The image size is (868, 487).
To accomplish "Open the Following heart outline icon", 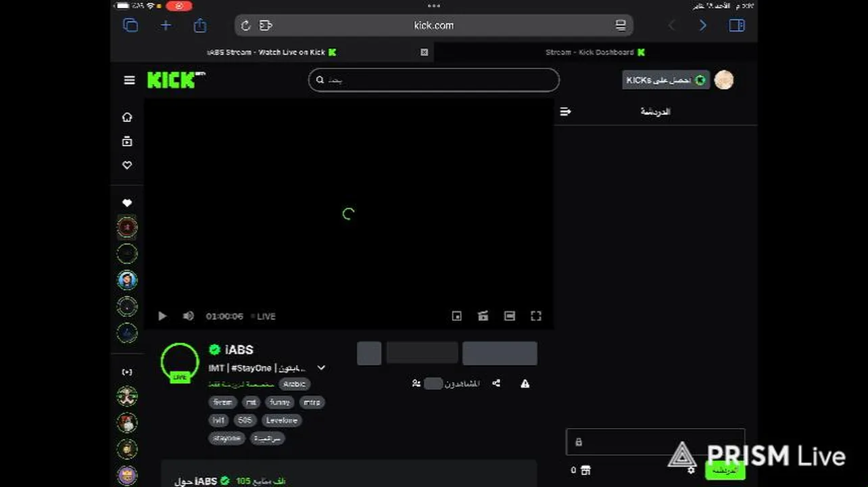I will (x=127, y=165).
